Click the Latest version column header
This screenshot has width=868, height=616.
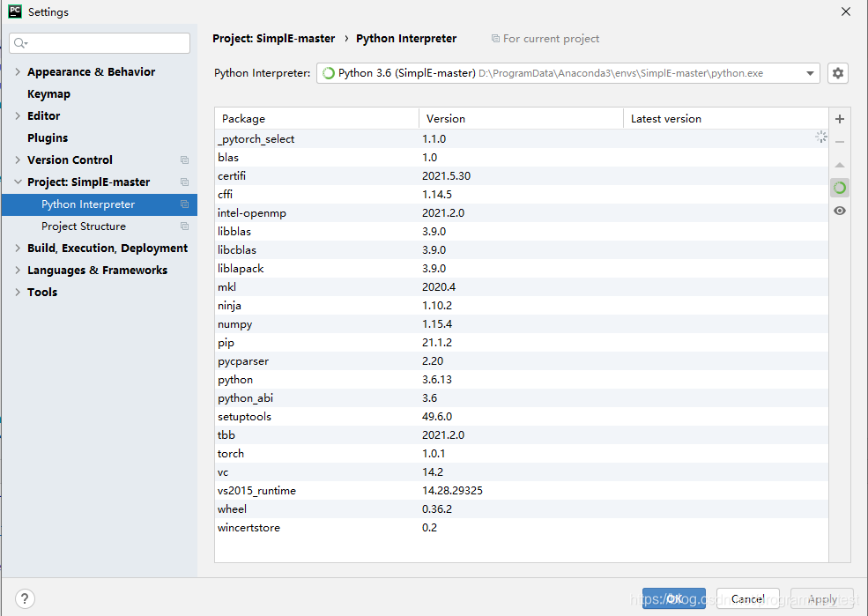tap(726, 118)
